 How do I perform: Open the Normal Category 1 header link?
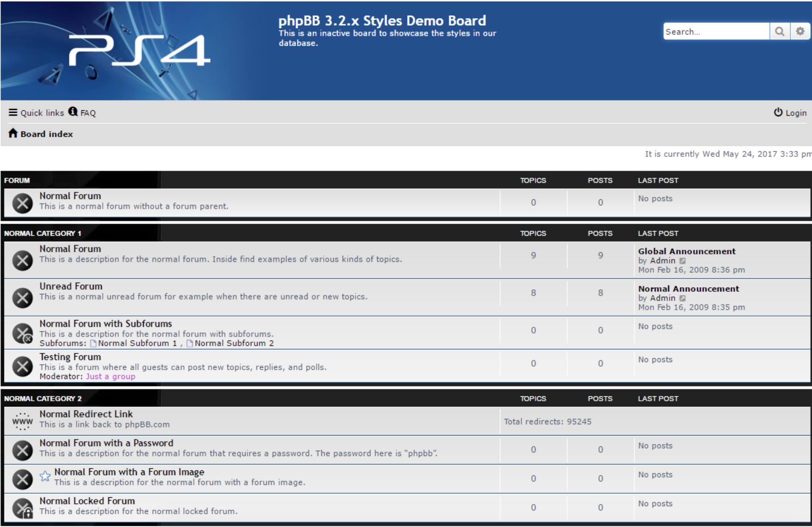(x=43, y=233)
